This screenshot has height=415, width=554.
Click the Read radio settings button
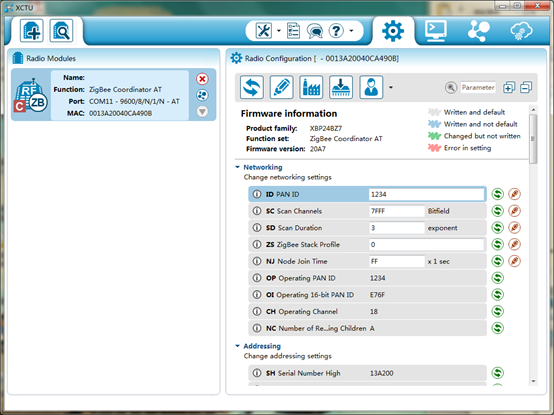(x=252, y=87)
